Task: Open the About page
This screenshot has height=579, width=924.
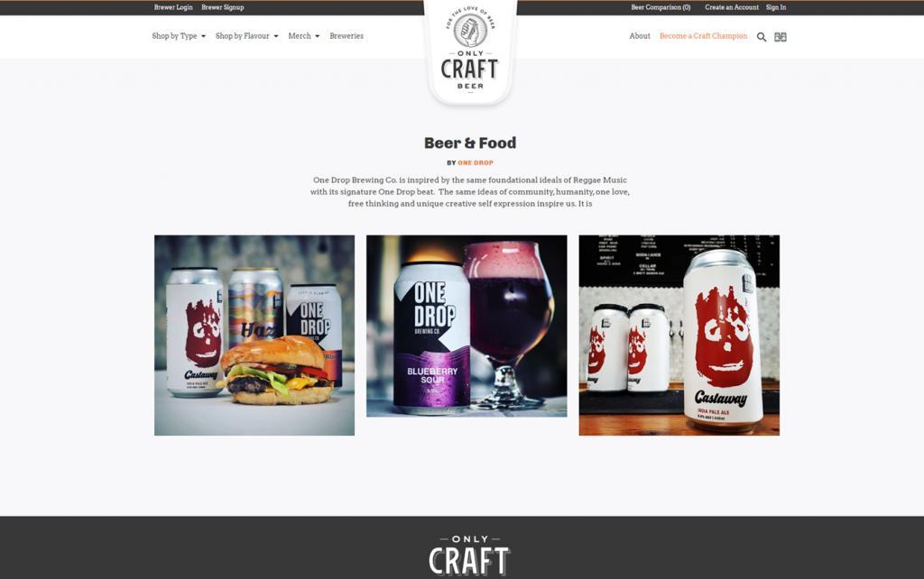Action: coord(640,36)
